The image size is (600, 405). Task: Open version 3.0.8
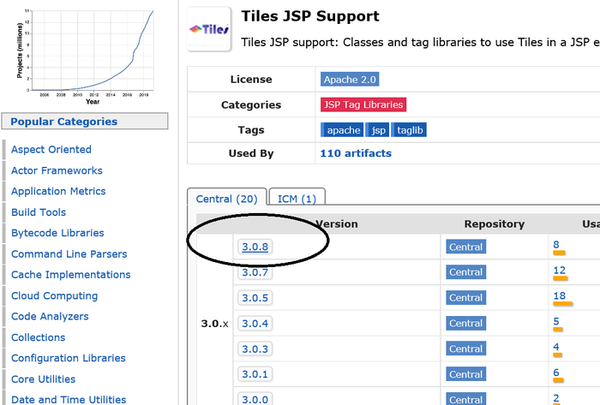(255, 247)
